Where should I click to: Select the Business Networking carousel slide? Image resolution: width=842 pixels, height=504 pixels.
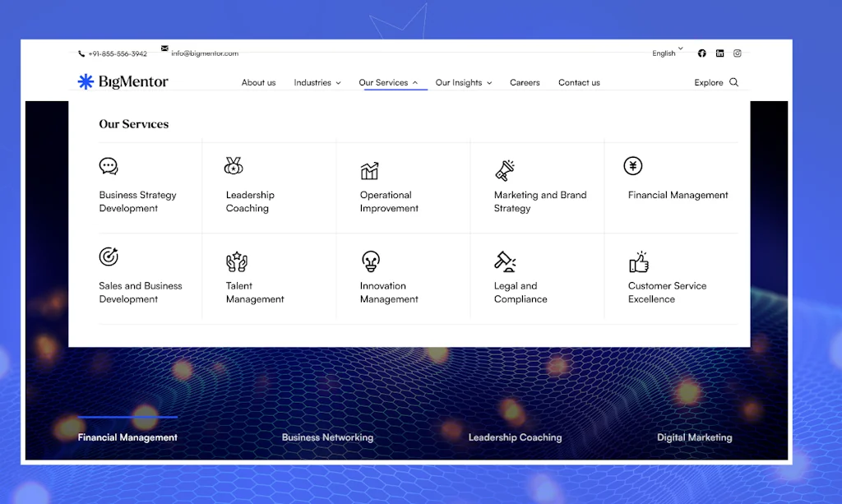(x=327, y=437)
